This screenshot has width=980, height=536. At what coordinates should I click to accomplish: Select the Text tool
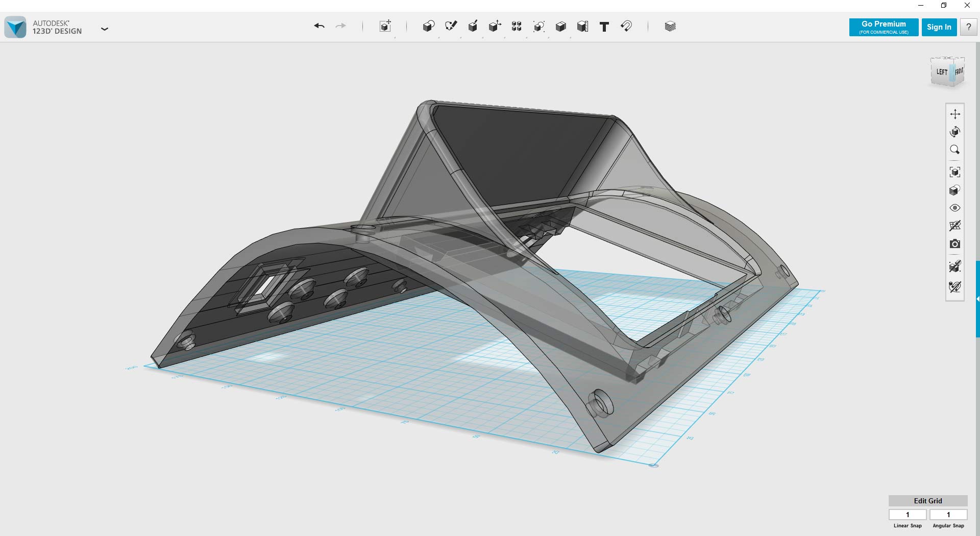pos(604,27)
